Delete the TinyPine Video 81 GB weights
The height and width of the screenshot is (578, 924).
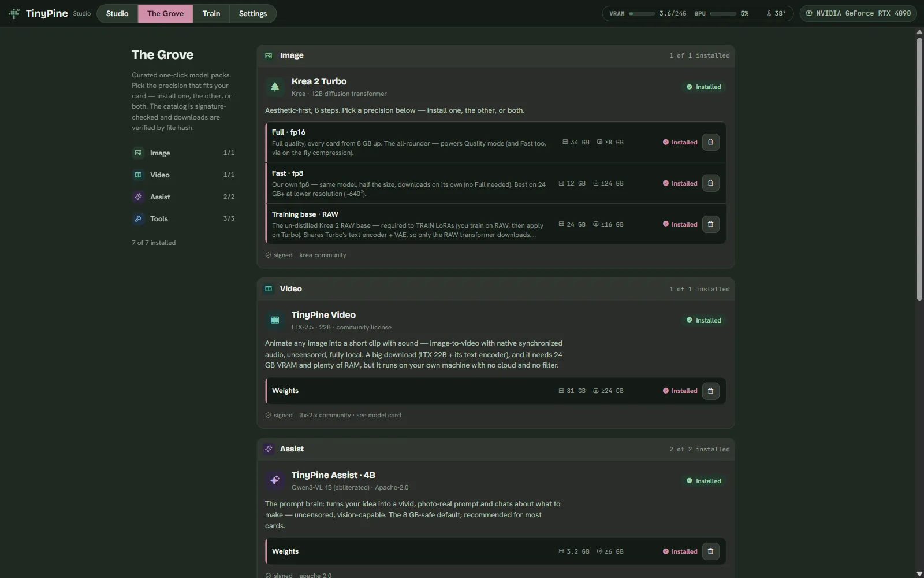pyautogui.click(x=710, y=391)
